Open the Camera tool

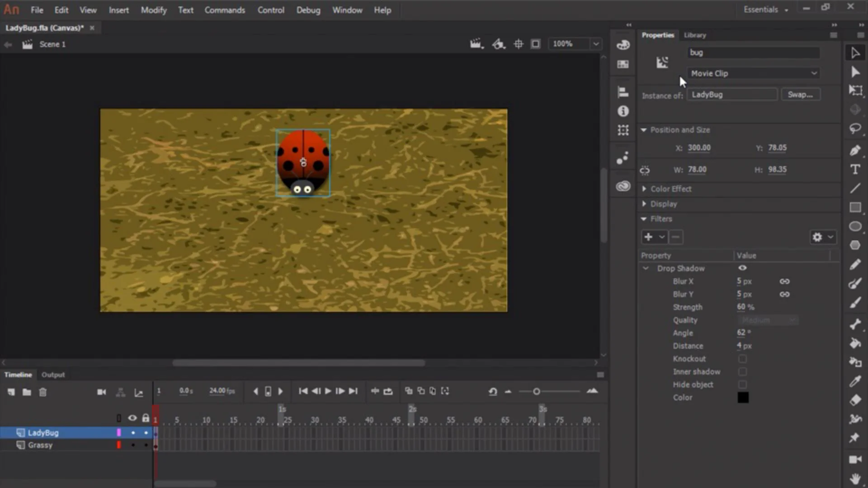click(856, 460)
